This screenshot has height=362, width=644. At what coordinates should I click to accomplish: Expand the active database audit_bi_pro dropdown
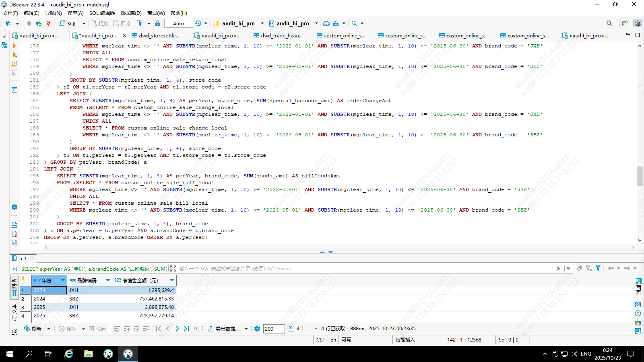(x=316, y=23)
